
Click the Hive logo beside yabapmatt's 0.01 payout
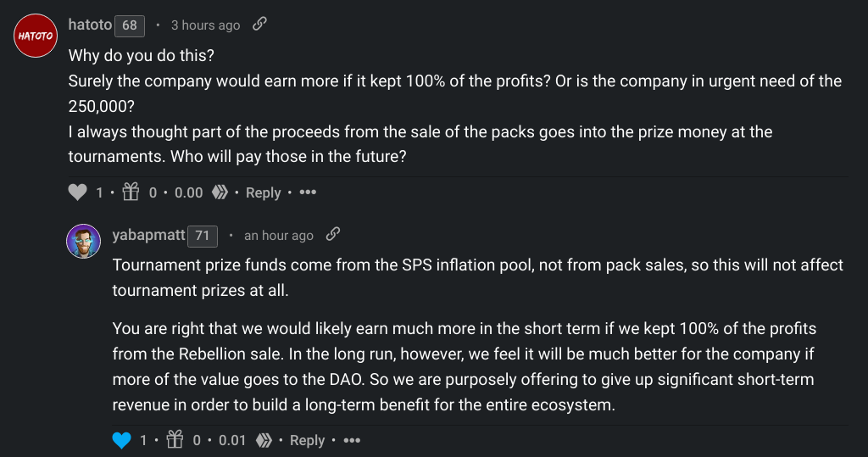coord(264,440)
